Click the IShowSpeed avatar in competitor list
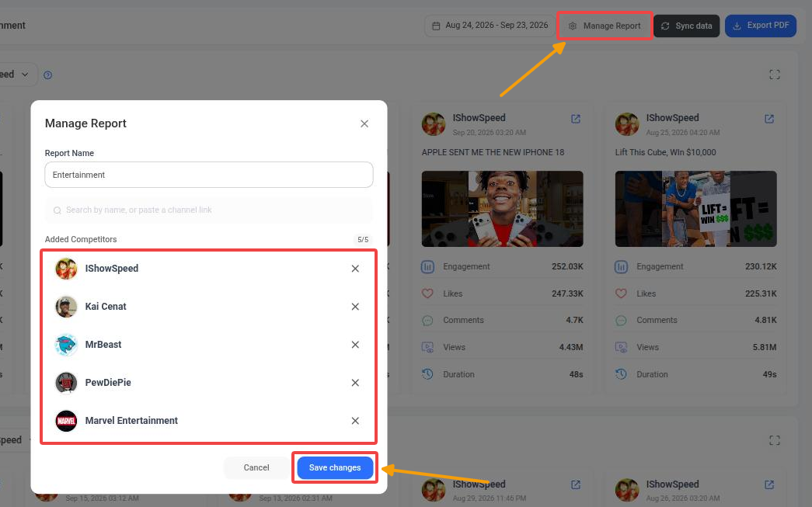Viewport: 812px width, 507px height. tap(66, 269)
